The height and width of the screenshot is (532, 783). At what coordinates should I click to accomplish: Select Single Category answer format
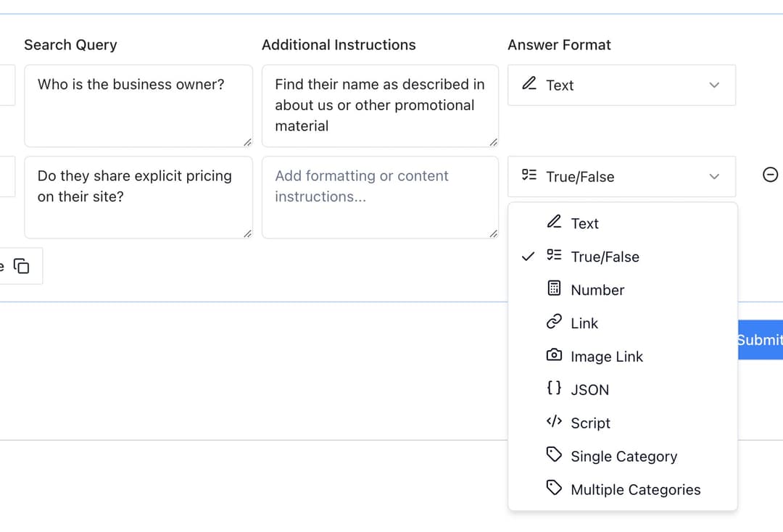point(624,455)
